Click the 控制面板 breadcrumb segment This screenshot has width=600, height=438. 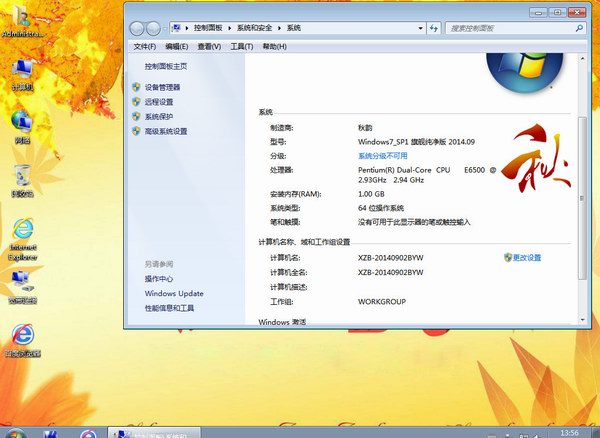(x=208, y=28)
